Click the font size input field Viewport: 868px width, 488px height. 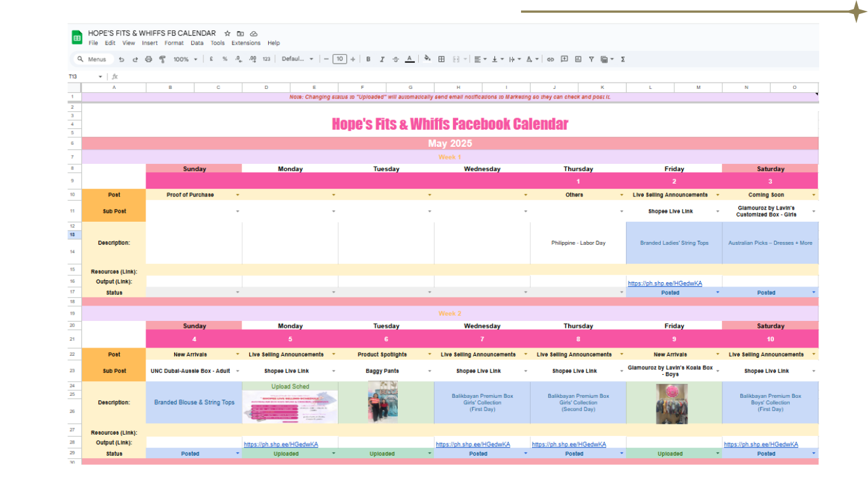point(340,59)
